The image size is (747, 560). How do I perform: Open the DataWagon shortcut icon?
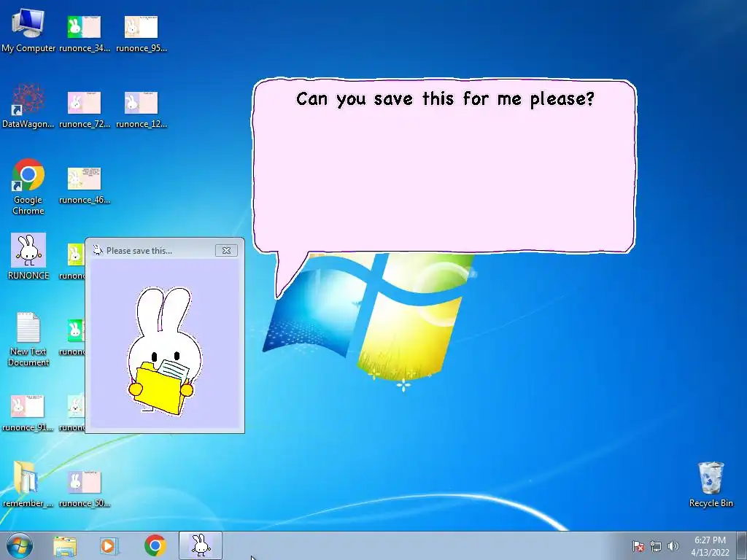(x=28, y=106)
